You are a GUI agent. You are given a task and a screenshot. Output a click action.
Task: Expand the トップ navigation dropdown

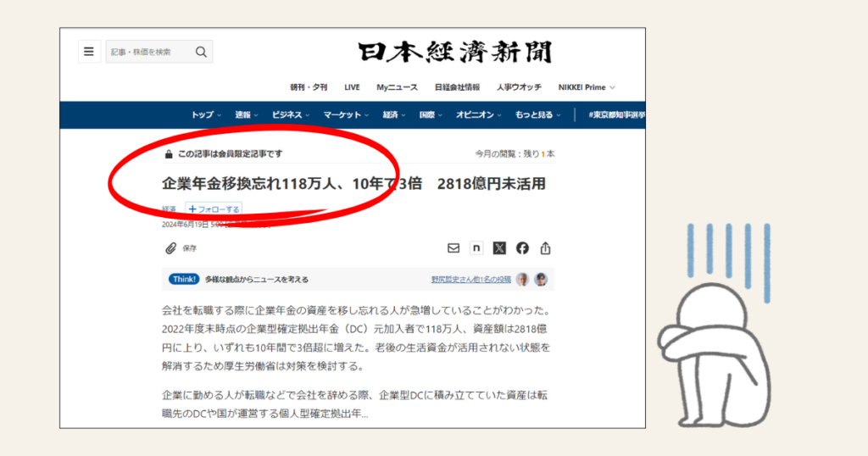click(206, 115)
